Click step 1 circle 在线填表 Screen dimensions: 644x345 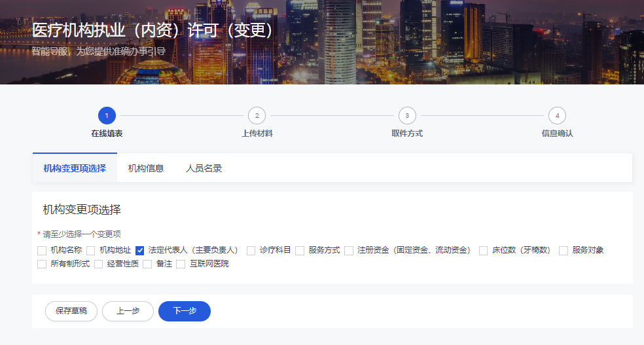[107, 115]
